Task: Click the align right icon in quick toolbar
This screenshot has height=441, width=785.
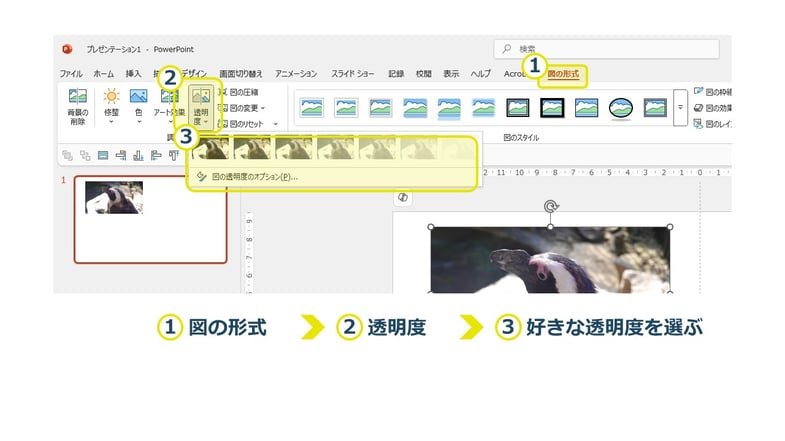Action: (121, 156)
